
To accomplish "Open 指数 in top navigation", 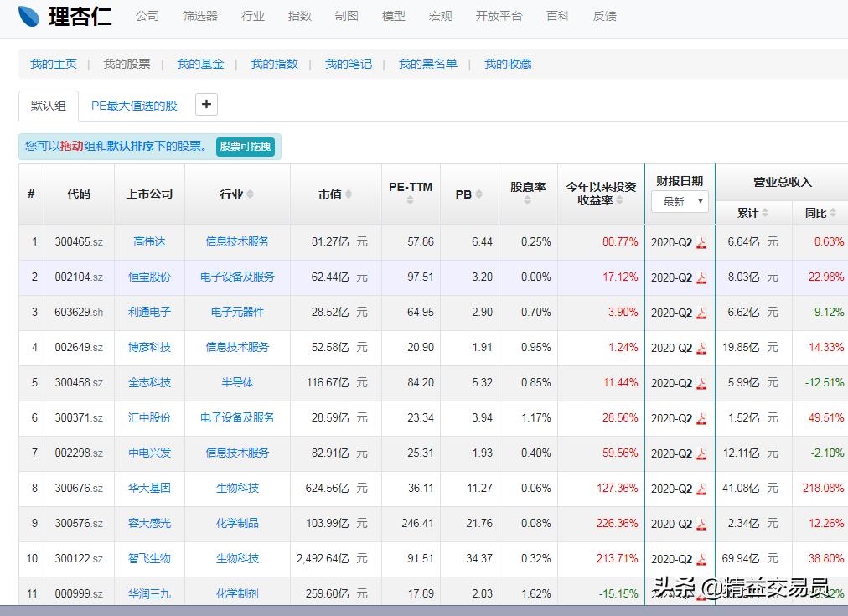I will 300,16.
